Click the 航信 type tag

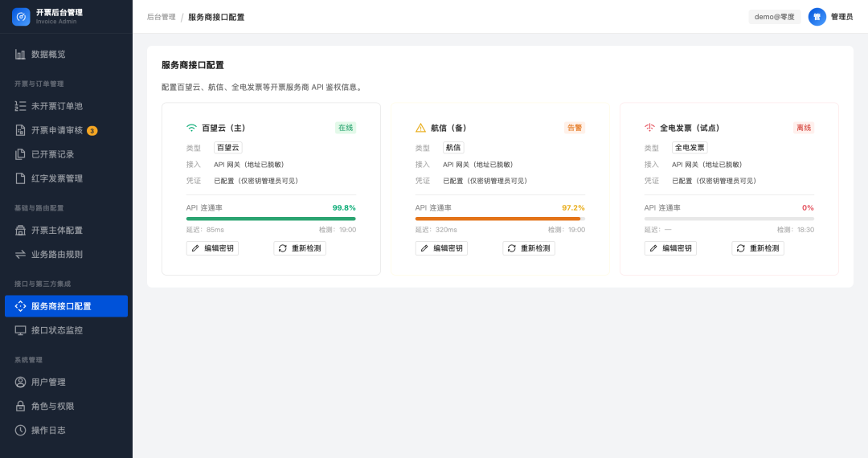[453, 148]
